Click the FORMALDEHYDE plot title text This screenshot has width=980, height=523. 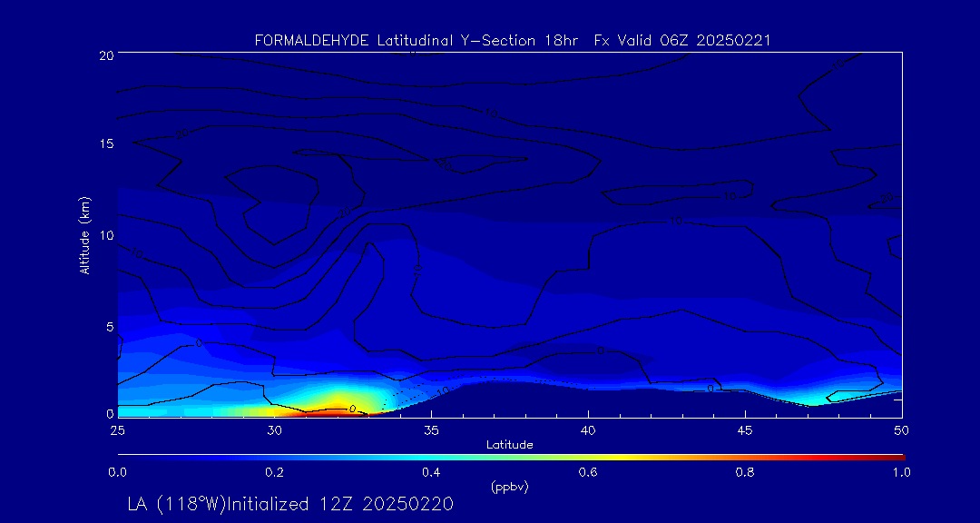coord(513,41)
